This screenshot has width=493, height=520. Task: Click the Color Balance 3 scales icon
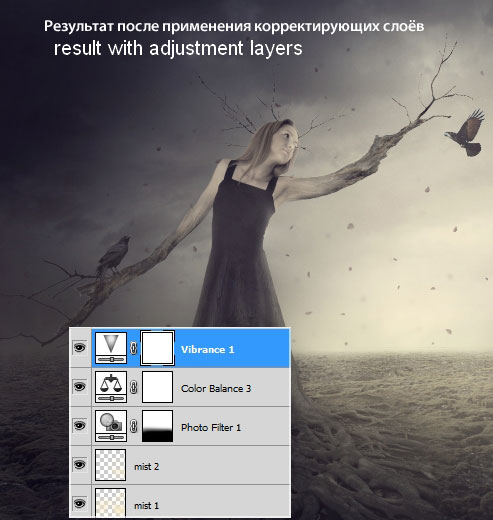click(x=111, y=387)
